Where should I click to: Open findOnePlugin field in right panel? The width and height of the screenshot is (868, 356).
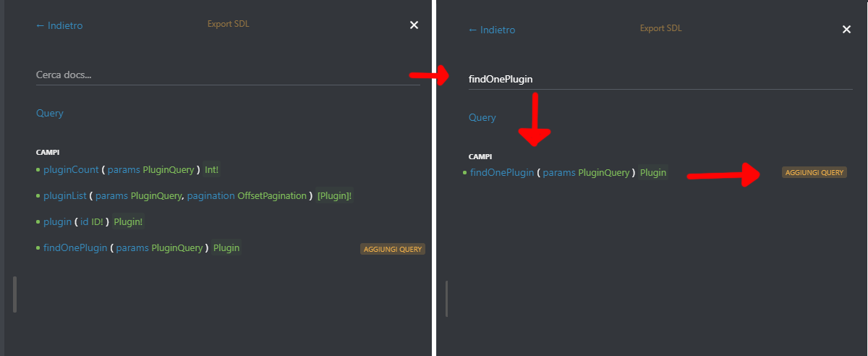click(x=502, y=172)
